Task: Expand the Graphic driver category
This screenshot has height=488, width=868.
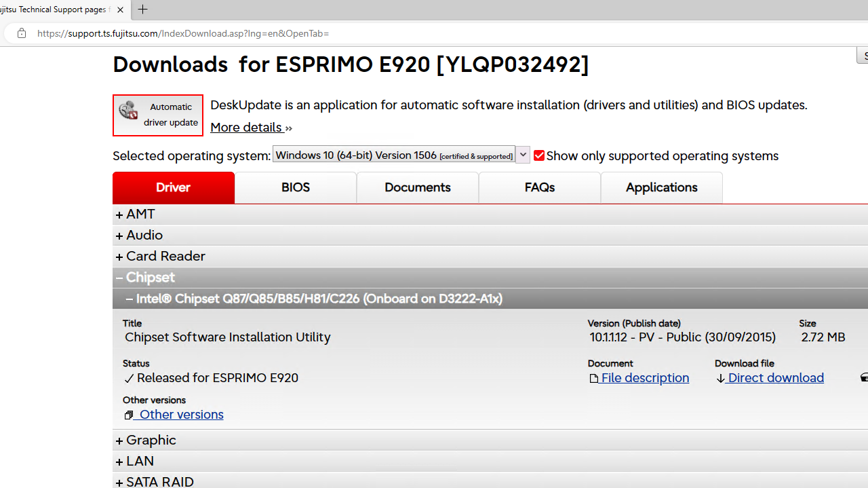Action: [x=490, y=440]
